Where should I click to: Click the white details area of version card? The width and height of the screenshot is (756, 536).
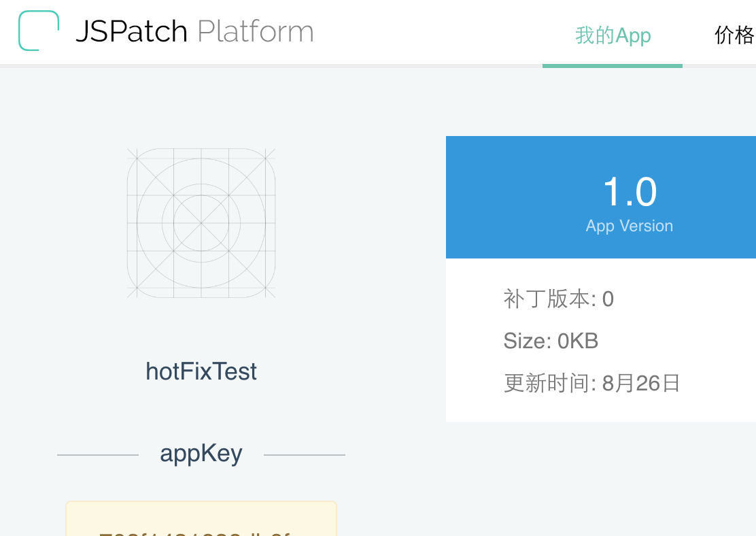(601, 340)
